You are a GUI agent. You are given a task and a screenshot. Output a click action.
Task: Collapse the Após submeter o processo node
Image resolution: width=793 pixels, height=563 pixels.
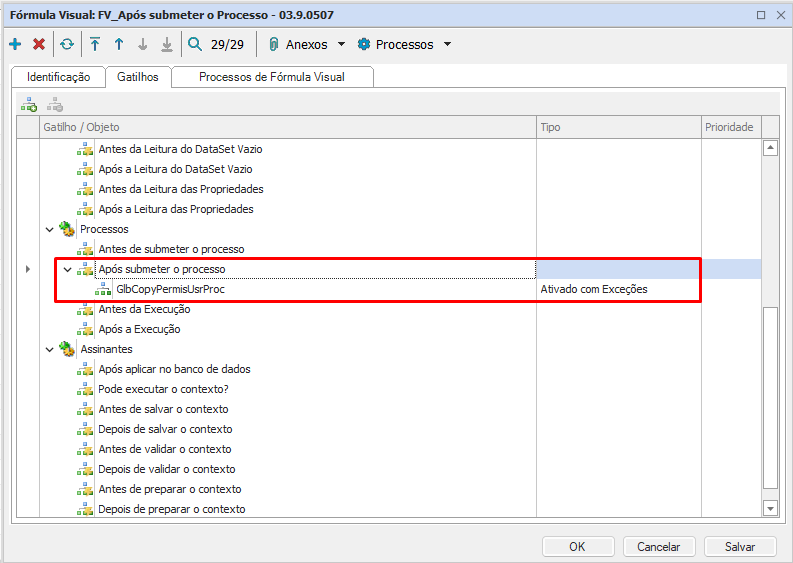(x=68, y=270)
